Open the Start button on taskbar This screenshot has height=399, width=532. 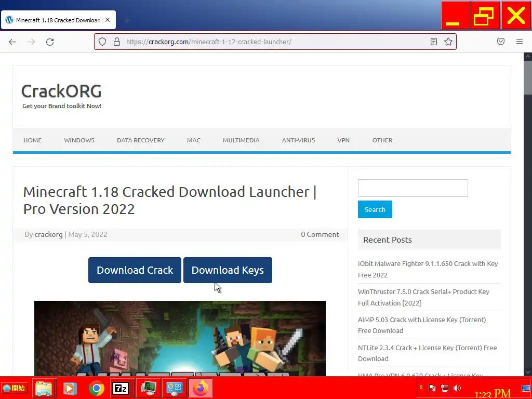click(x=14, y=388)
